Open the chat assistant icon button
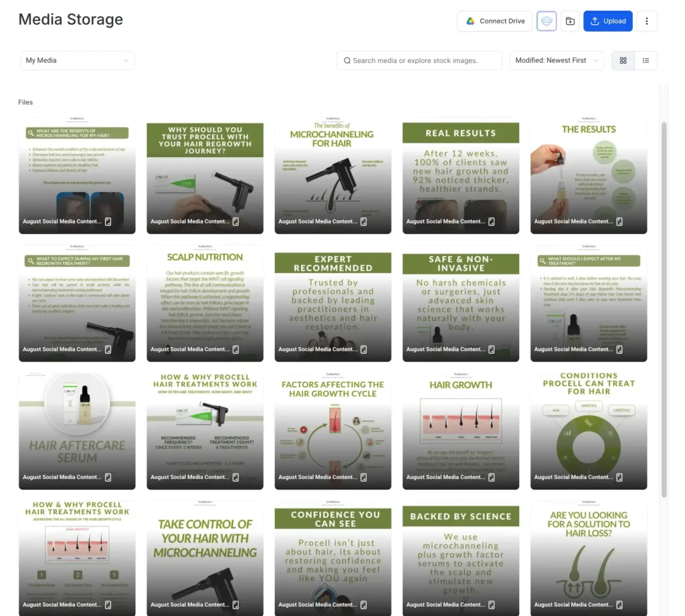Screen dimensions: 685x616 [x=546, y=21]
